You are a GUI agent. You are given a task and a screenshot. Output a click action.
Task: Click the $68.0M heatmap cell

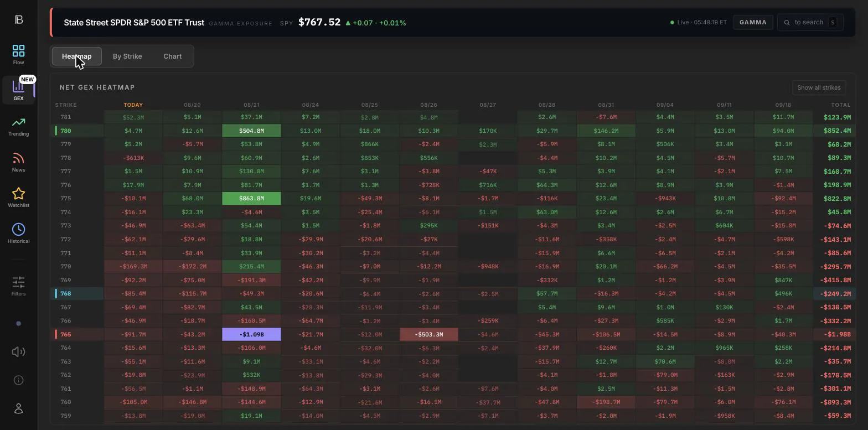(192, 198)
